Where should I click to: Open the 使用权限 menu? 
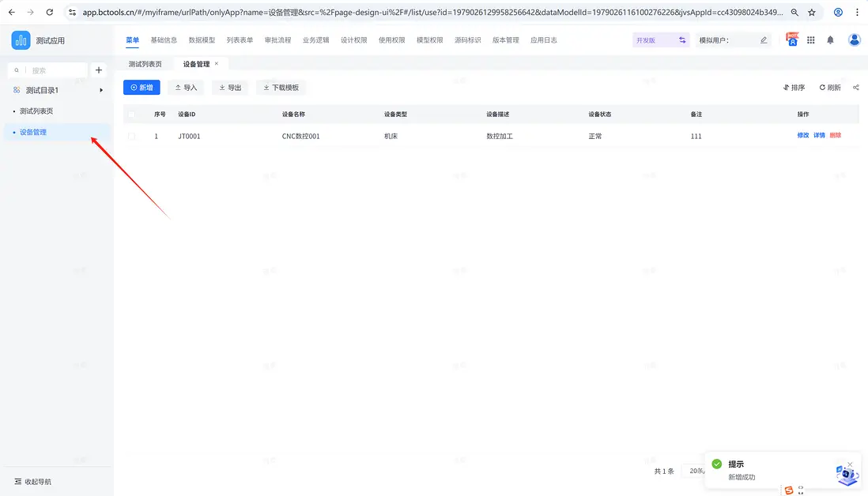point(392,40)
